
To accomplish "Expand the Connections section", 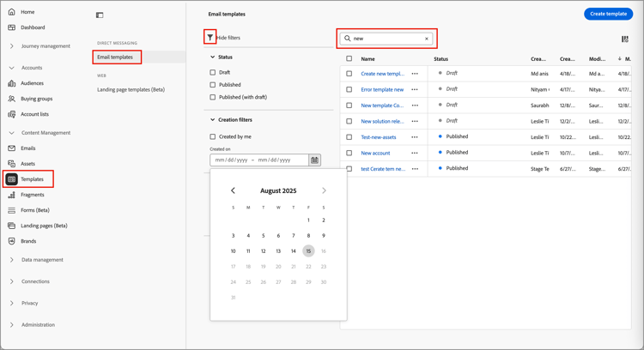I will (11, 281).
